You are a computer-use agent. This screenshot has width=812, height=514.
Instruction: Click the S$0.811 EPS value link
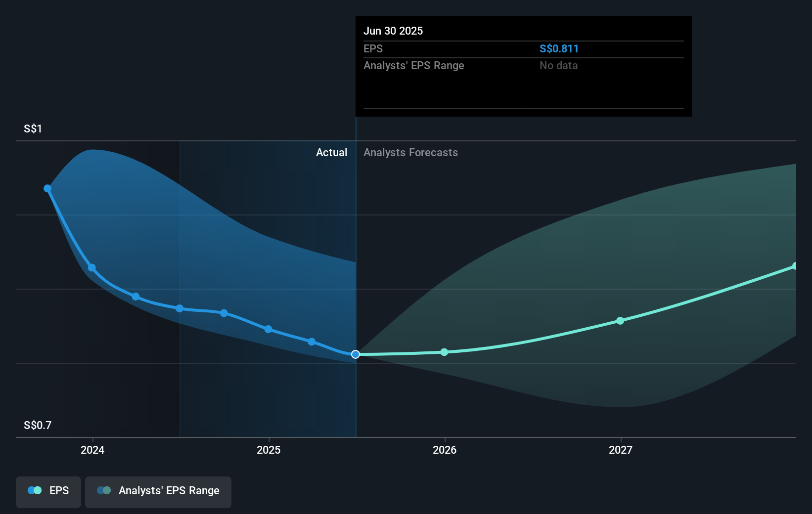(559, 48)
